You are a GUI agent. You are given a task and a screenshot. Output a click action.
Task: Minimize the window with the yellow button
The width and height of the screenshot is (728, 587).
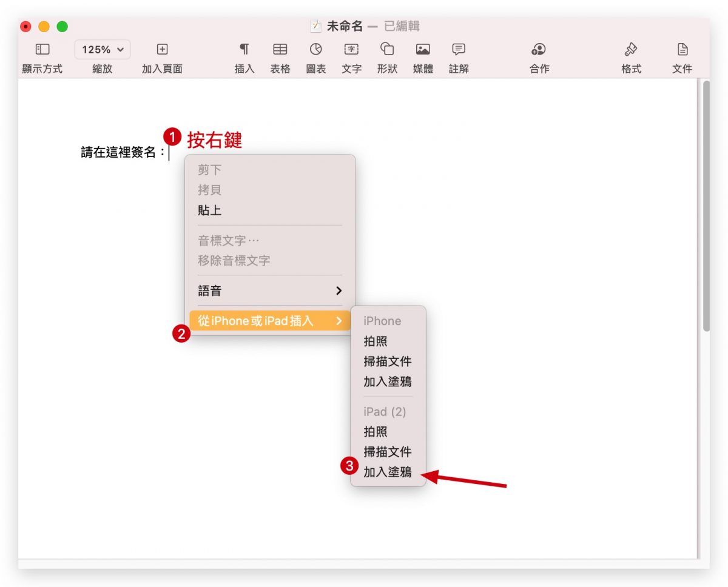click(x=44, y=27)
